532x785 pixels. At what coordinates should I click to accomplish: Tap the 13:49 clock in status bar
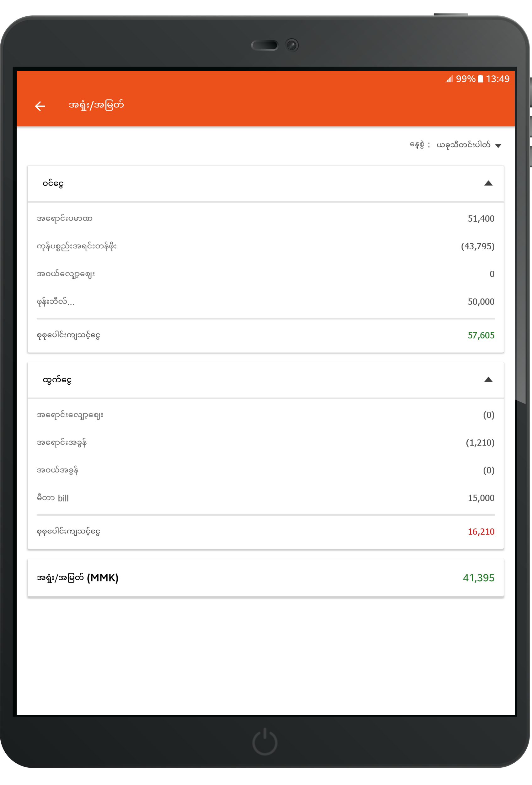tap(497, 79)
